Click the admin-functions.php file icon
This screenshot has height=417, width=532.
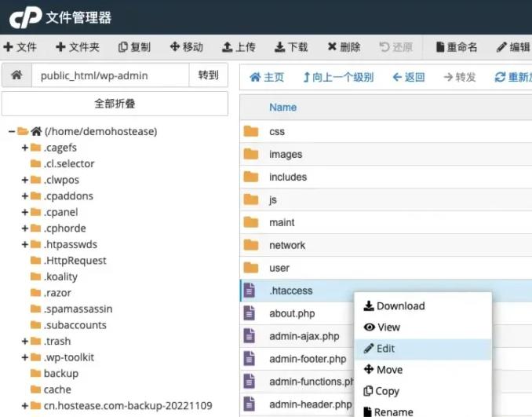tap(250, 382)
